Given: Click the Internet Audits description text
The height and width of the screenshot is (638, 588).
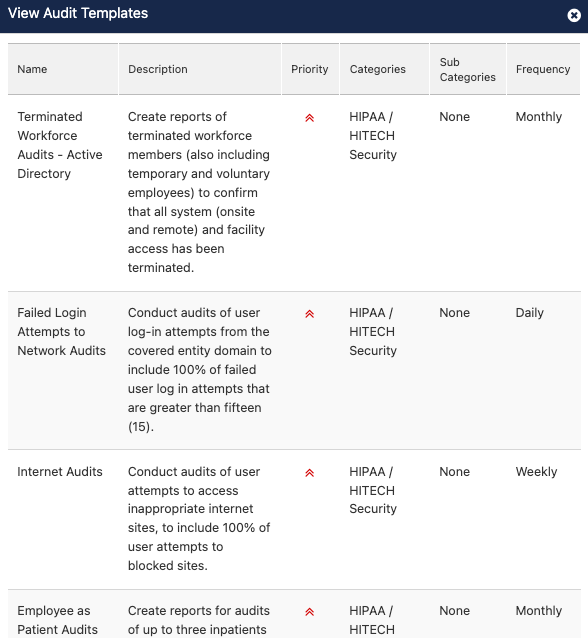Looking at the screenshot, I should pyautogui.click(x=199, y=518).
